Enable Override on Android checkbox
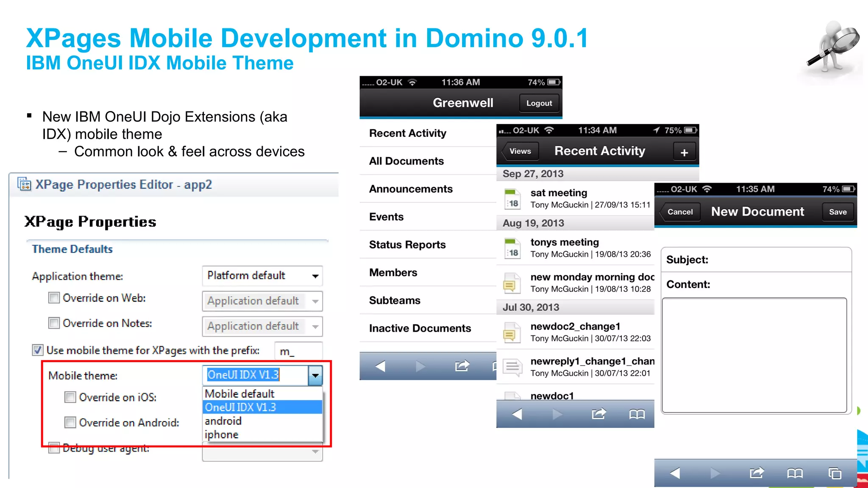This screenshot has width=868, height=488. click(70, 422)
